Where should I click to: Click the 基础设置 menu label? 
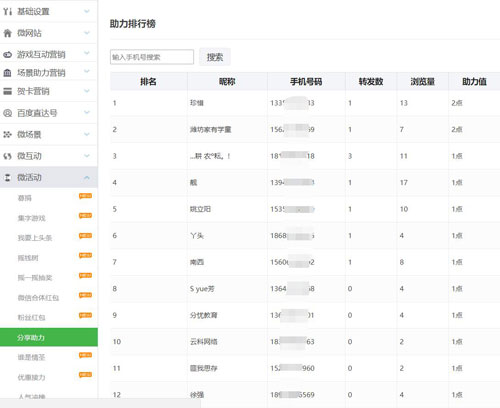click(x=33, y=12)
